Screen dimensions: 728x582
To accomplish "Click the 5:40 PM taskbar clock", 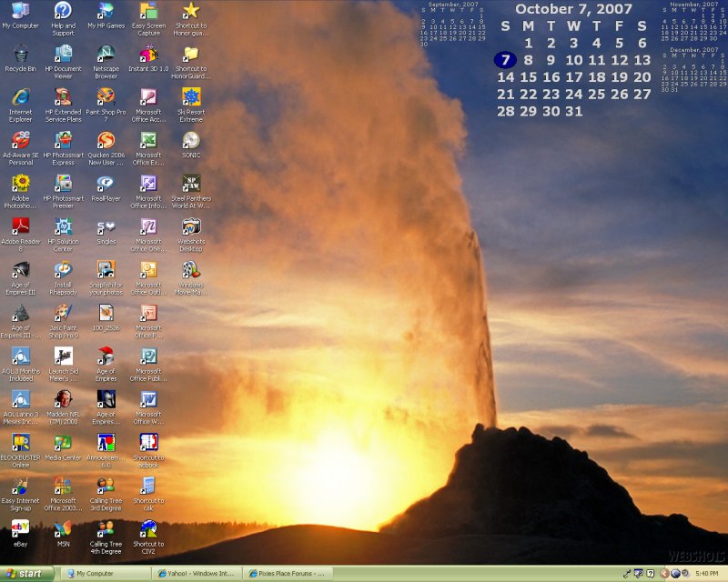I will point(706,574).
